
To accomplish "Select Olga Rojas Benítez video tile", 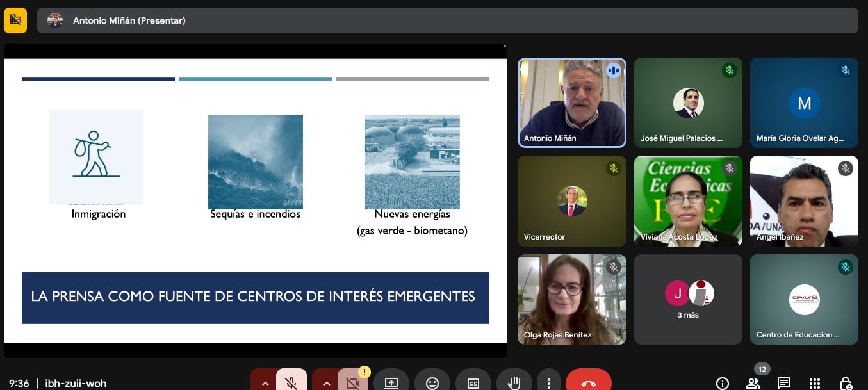I will [x=571, y=299].
